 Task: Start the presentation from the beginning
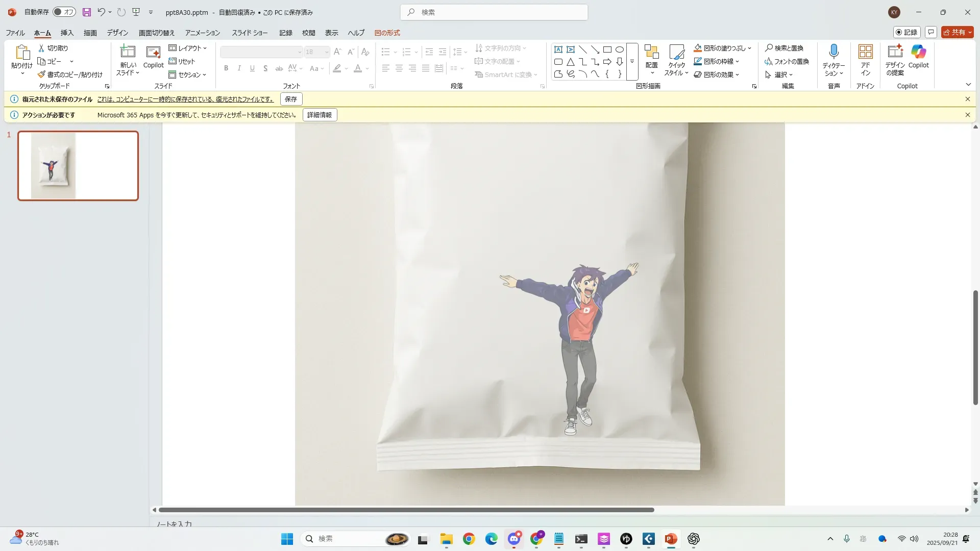click(x=136, y=12)
